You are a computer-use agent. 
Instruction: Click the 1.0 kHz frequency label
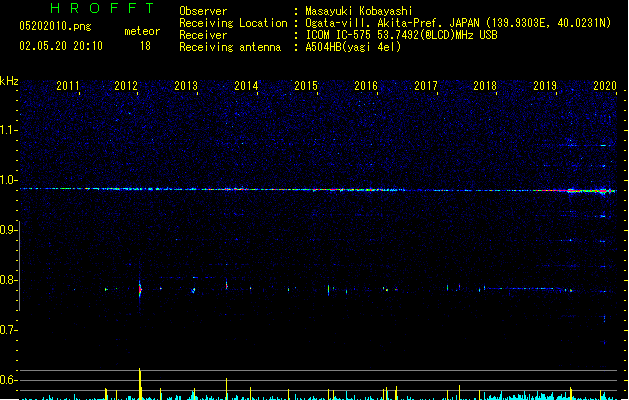(x=8, y=180)
